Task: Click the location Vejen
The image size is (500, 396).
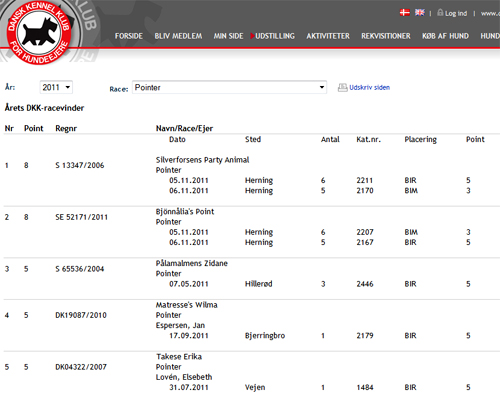Action: (255, 387)
